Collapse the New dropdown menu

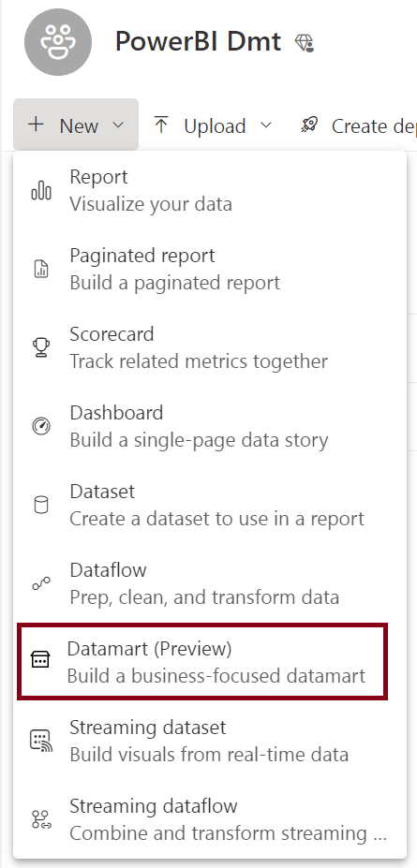pyautogui.click(x=76, y=125)
